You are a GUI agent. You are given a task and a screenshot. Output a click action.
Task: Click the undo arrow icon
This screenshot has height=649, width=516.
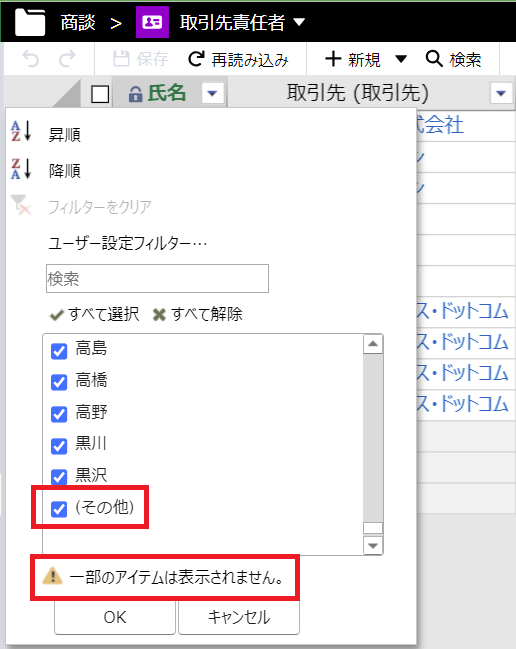[31, 59]
